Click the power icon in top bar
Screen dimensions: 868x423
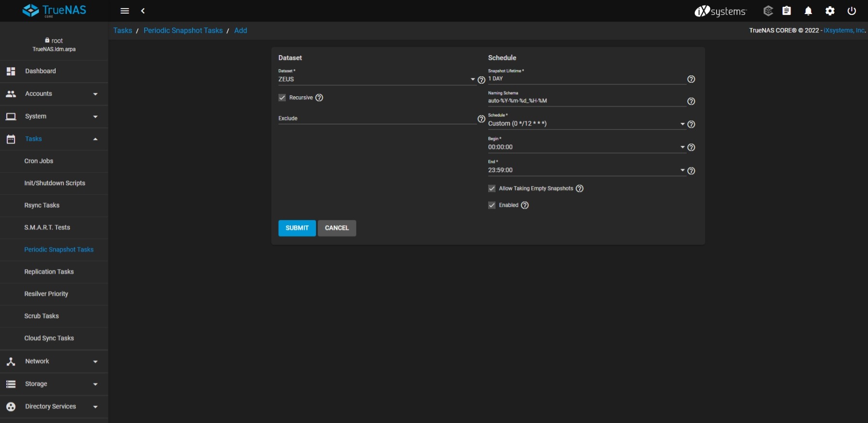tap(852, 11)
